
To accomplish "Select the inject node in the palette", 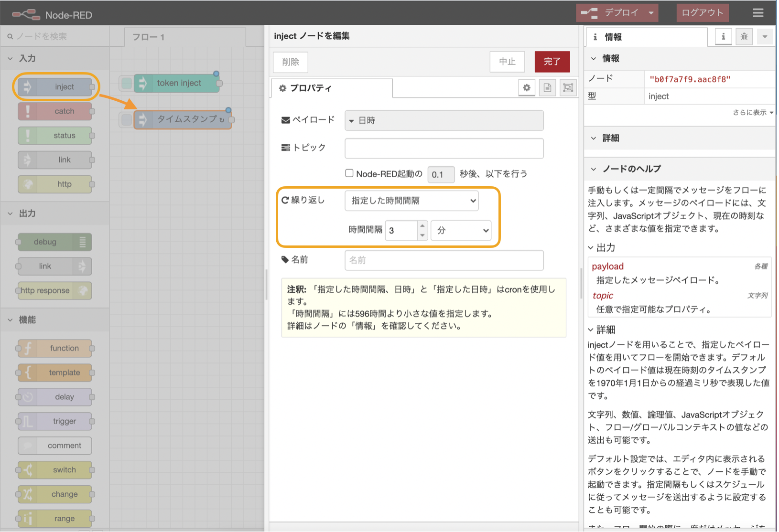I will pyautogui.click(x=55, y=86).
